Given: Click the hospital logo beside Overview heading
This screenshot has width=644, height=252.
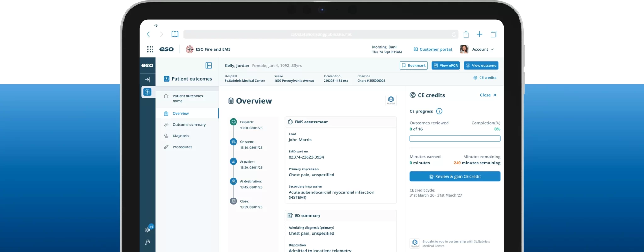Looking at the screenshot, I should click(x=391, y=100).
